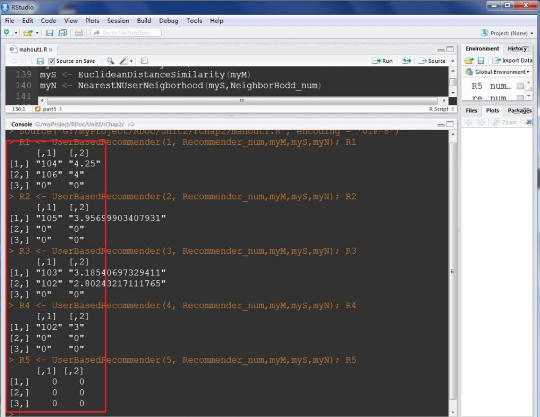Expand the Source button dropdown arrow

click(453, 61)
